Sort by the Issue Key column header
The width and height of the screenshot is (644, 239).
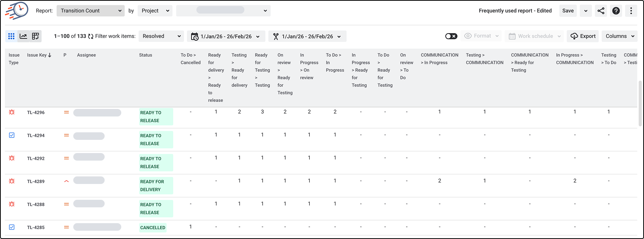tap(39, 55)
